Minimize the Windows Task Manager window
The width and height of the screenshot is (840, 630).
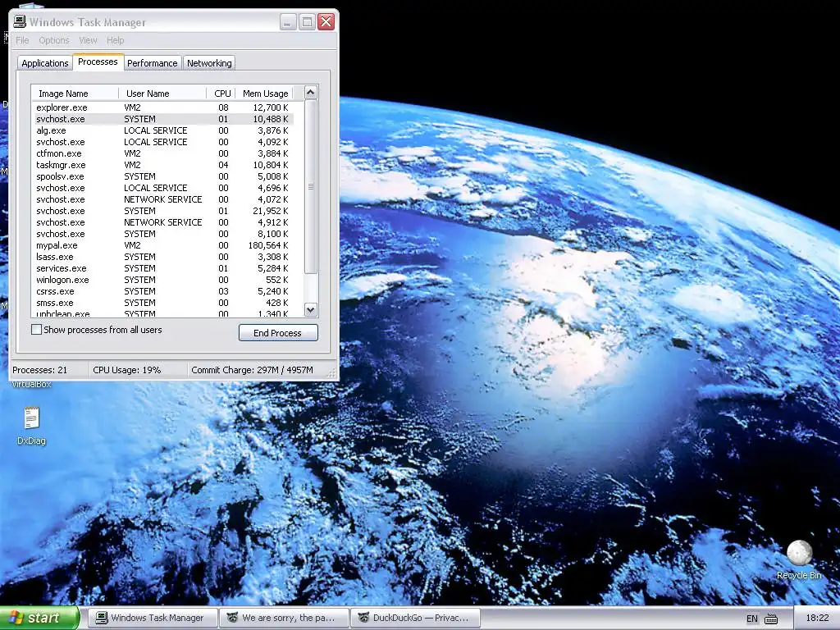click(x=288, y=22)
